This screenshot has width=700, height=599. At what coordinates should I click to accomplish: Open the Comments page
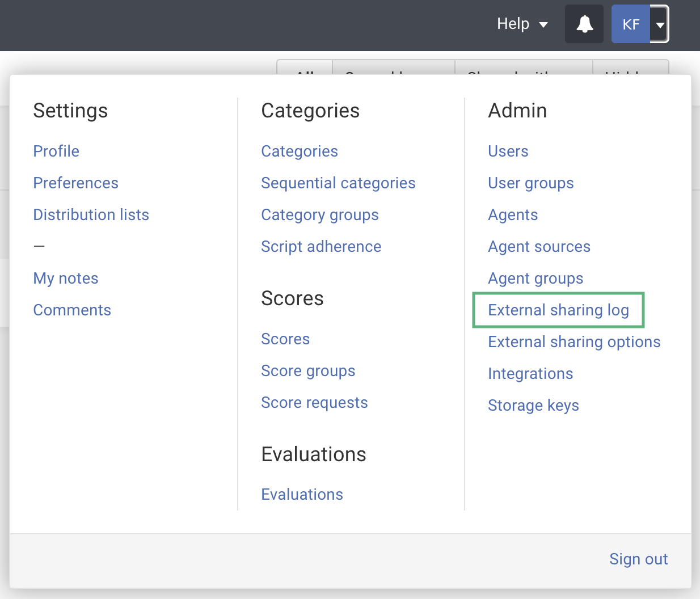pyautogui.click(x=72, y=310)
